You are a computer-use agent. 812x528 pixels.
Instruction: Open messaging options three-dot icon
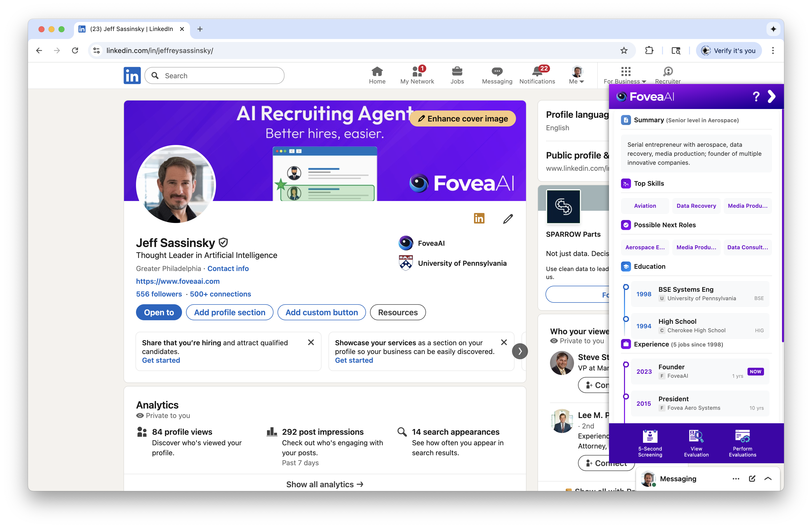(735, 478)
